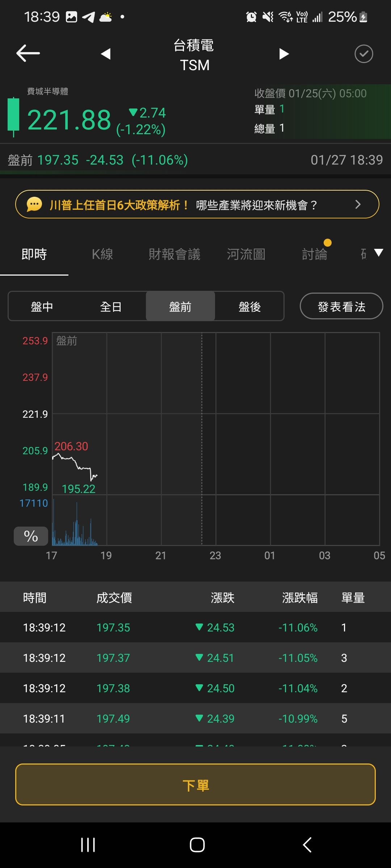Screen dimensions: 391x868
Task: Go to next stock with right triangle
Action: [284, 54]
